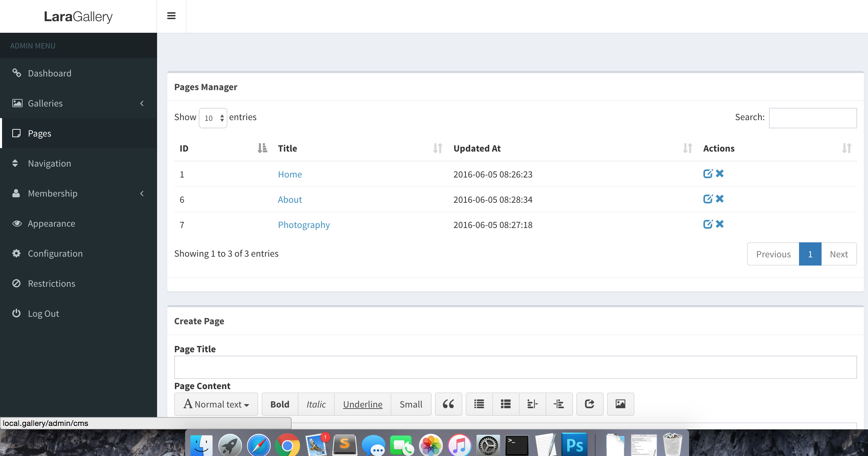The height and width of the screenshot is (456, 868).
Task: Delete the Home page using X icon
Action: (x=720, y=174)
